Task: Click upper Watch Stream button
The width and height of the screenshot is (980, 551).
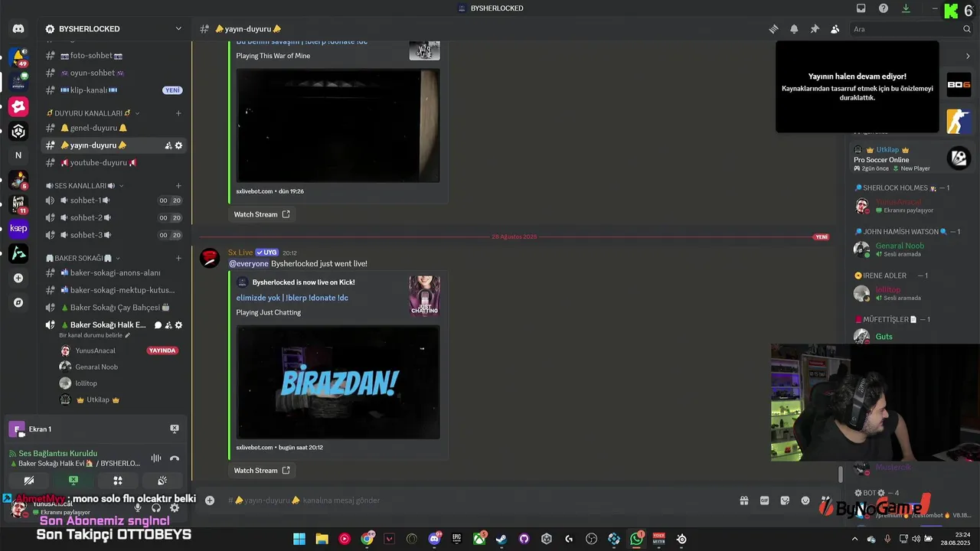Action: (262, 214)
